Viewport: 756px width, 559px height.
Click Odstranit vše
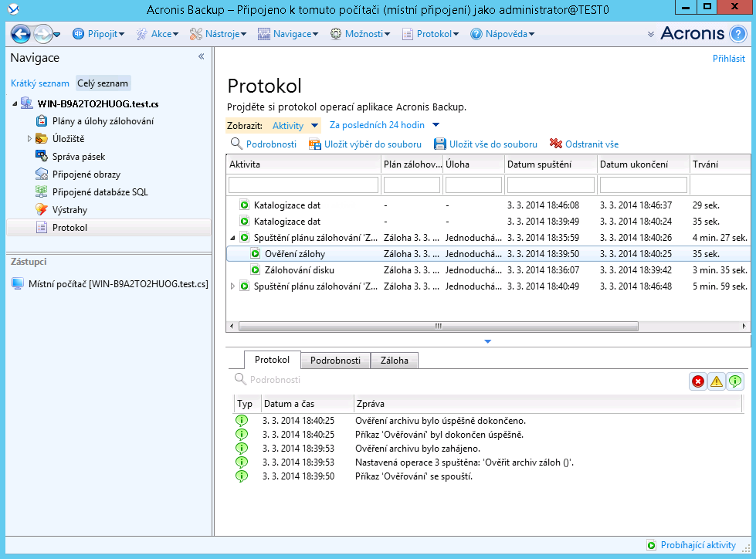pyautogui.click(x=584, y=144)
